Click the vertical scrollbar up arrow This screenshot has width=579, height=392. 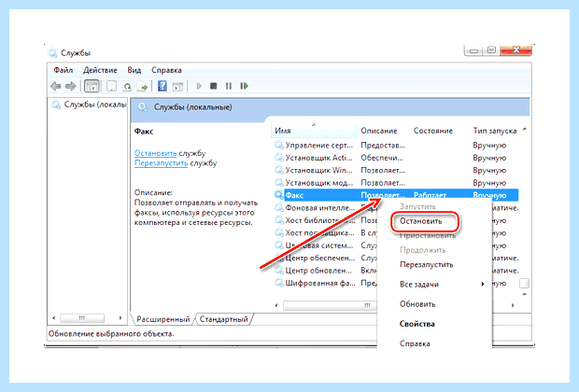click(524, 130)
